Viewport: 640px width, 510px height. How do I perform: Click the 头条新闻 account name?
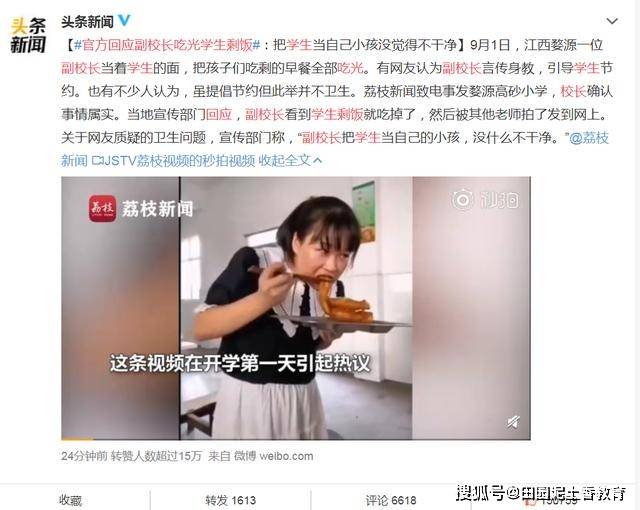[x=88, y=22]
